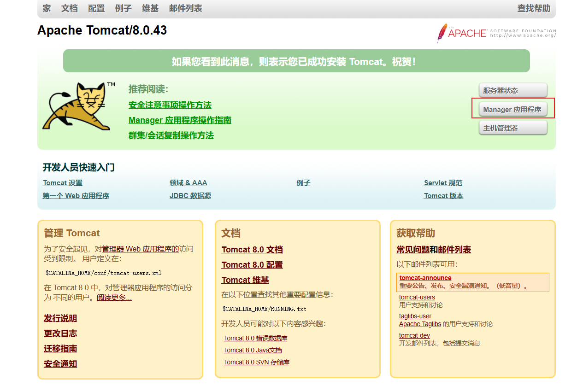Open 更改日志 link
The height and width of the screenshot is (392, 583).
pos(60,333)
